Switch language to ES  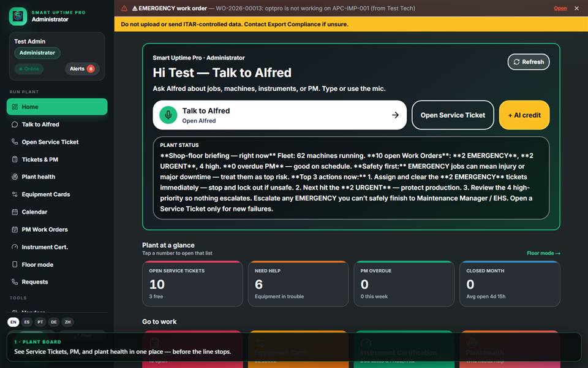[x=26, y=322]
